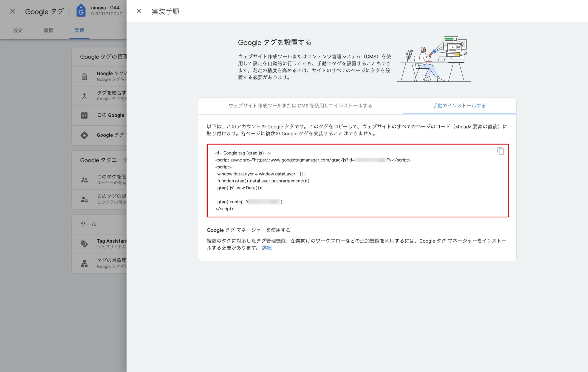
Task: Open the 履歴 tab
Action: [x=49, y=31]
